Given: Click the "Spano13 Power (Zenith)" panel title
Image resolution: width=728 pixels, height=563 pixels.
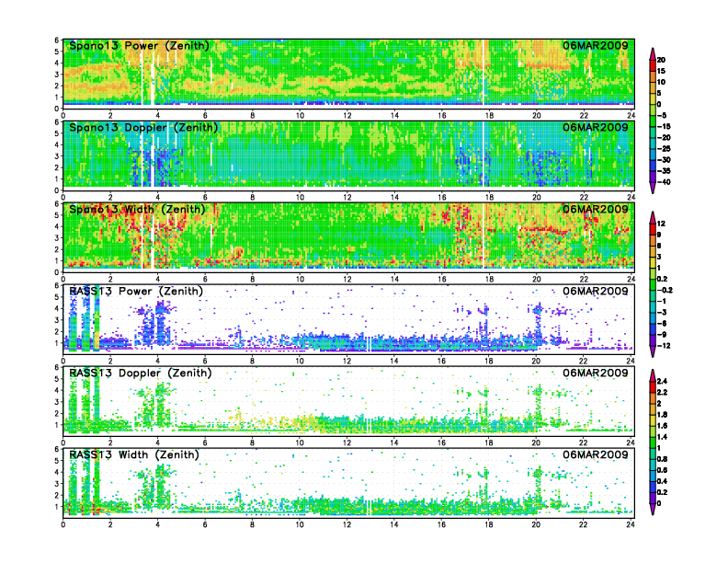Looking at the screenshot, I should (139, 45).
